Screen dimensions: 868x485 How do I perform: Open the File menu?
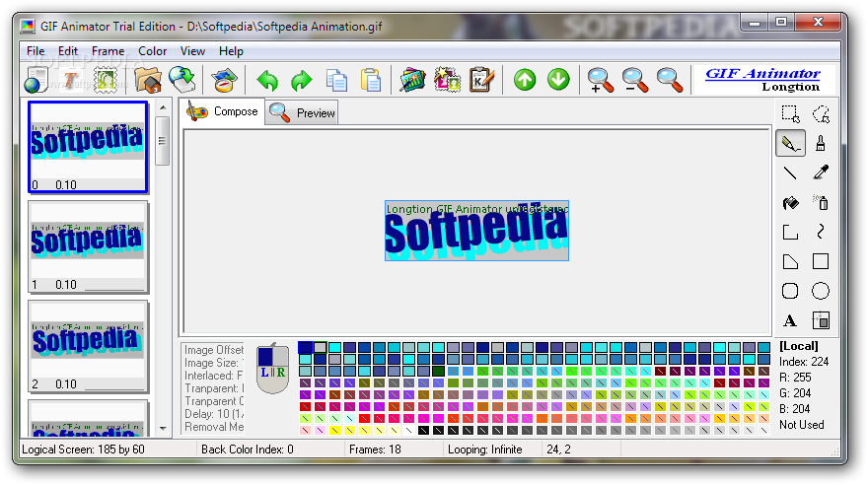pyautogui.click(x=36, y=51)
